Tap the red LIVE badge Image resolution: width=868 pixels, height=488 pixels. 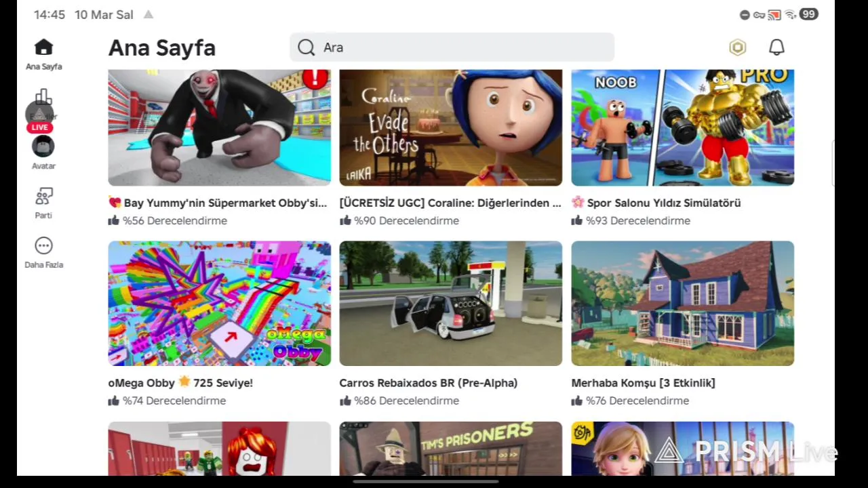click(39, 127)
